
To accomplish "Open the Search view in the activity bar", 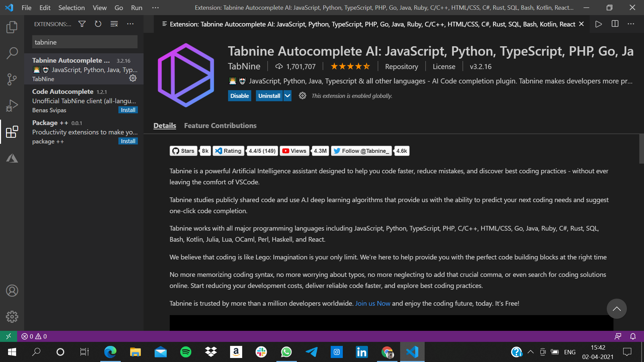I will tap(12, 53).
